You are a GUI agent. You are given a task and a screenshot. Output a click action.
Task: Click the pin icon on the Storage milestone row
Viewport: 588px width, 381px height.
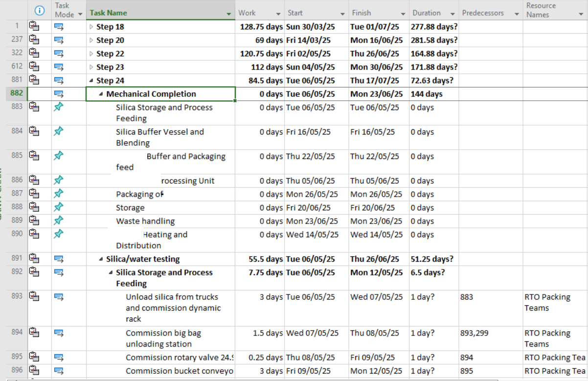pyautogui.click(x=58, y=207)
